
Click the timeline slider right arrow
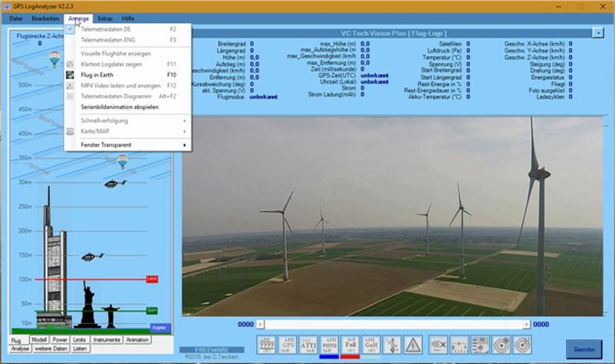pyautogui.click(x=527, y=324)
